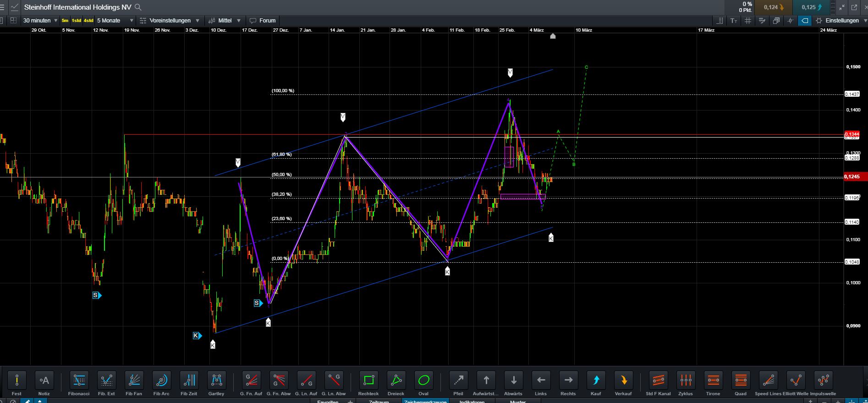Image resolution: width=868 pixels, height=403 pixels.
Task: Open the 30 minuten interval dropdown
Action: coord(40,21)
